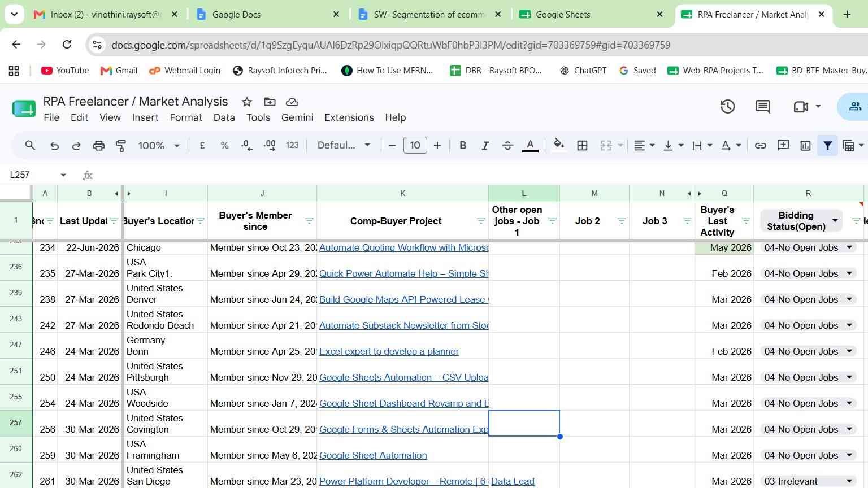Viewport: 868px width, 488px height.
Task: Open the Extensions menu
Action: pyautogui.click(x=349, y=117)
